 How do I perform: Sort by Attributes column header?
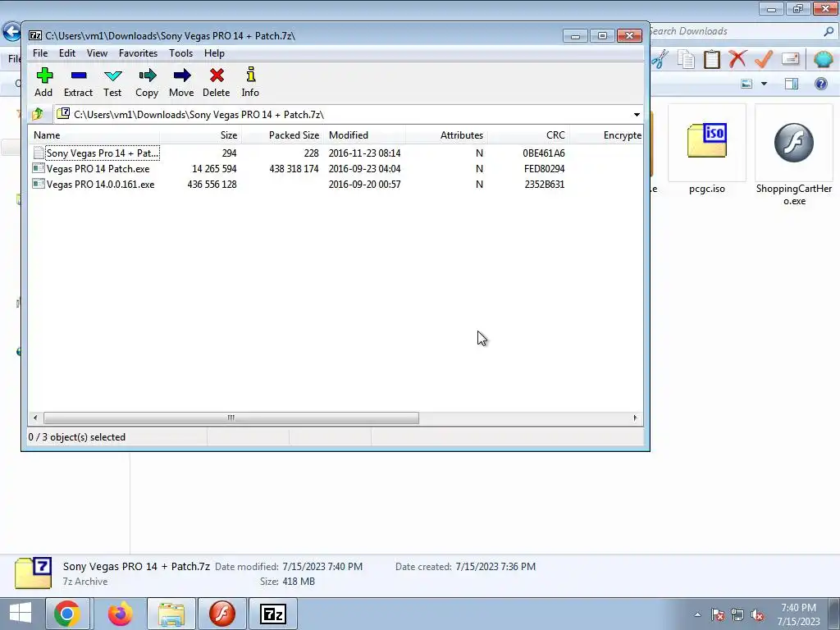[447, 135]
